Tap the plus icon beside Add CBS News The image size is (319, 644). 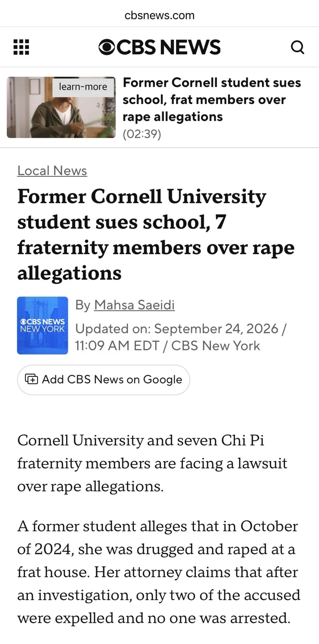(31, 379)
